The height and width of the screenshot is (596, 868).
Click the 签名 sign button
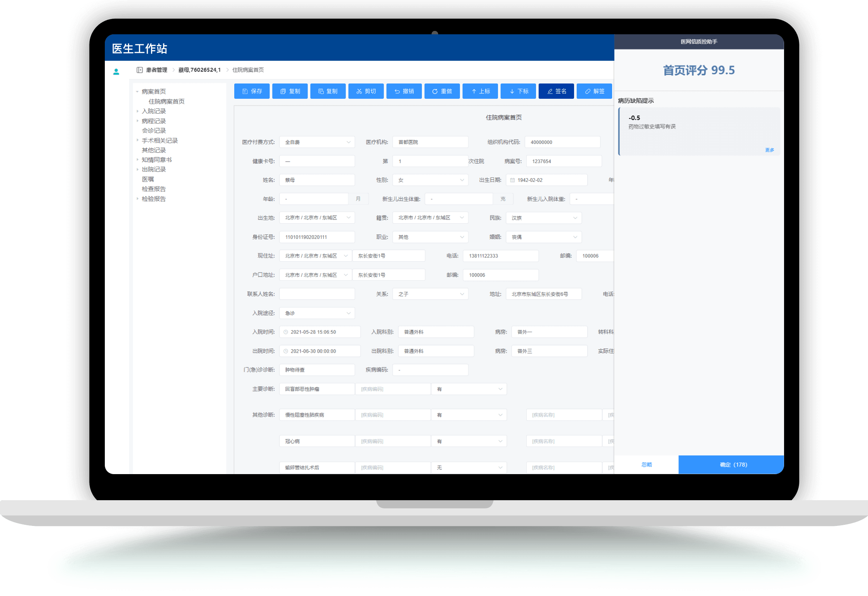[x=557, y=91]
